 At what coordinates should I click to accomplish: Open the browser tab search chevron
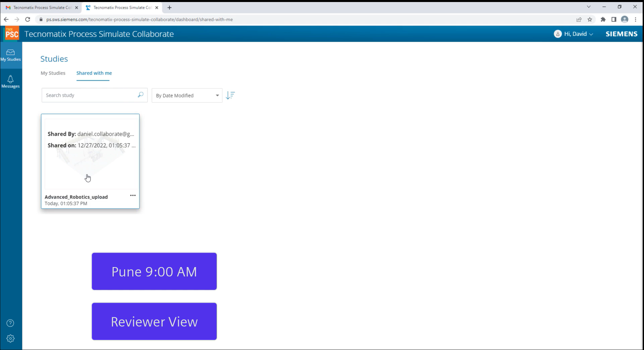pos(589,7)
